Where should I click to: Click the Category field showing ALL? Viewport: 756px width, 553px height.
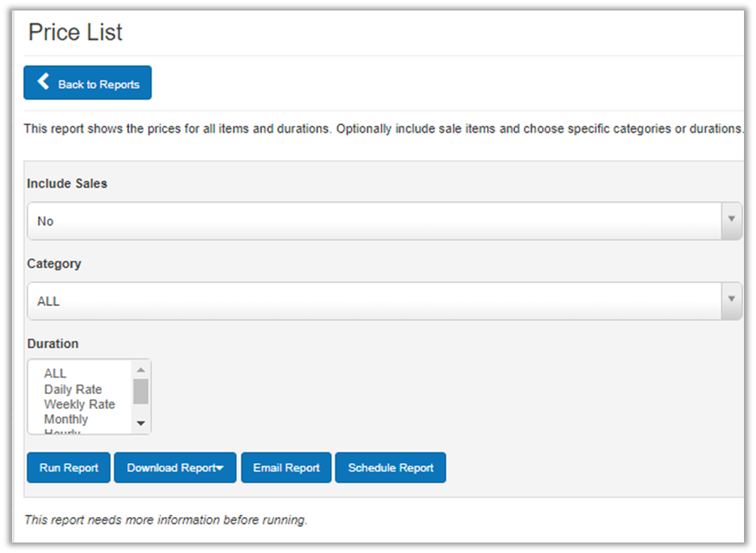pyautogui.click(x=374, y=301)
